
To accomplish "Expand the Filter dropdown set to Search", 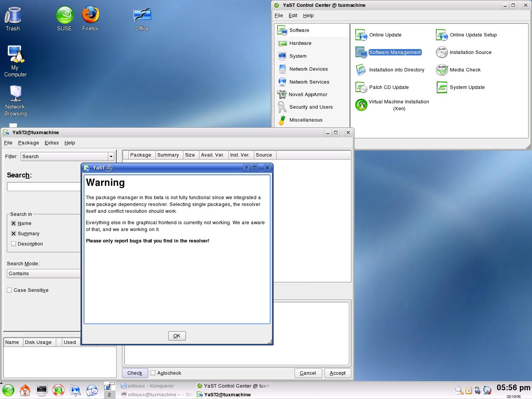I will click(68, 157).
